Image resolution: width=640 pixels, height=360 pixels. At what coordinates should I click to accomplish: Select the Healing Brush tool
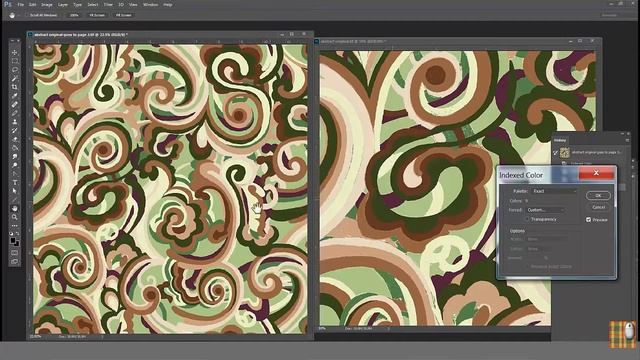pyautogui.click(x=15, y=104)
